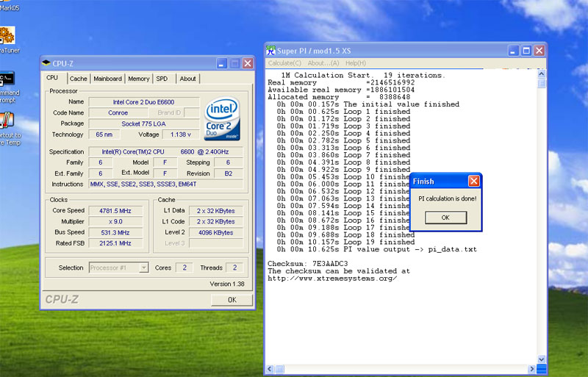Open the Core Temp desktop shortcut
The image size is (588, 377).
pyautogui.click(x=7, y=121)
